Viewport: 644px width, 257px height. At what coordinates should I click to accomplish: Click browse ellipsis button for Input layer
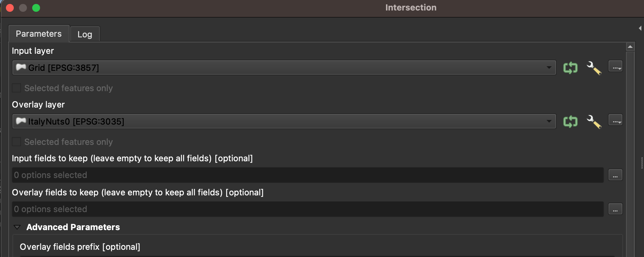point(615,67)
